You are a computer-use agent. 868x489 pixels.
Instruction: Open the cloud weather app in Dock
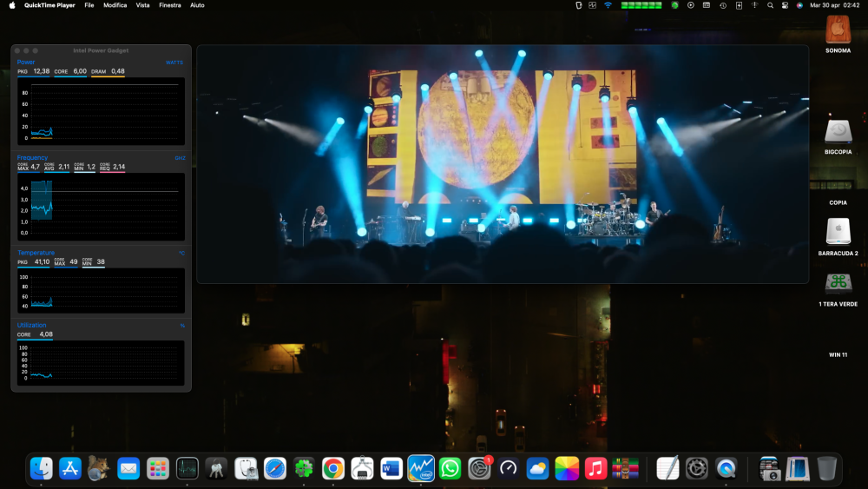(537, 468)
